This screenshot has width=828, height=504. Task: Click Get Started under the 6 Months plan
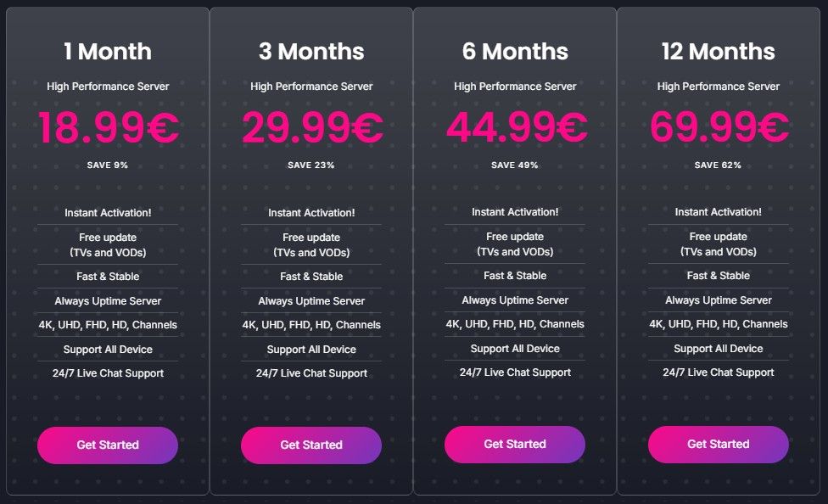coord(514,444)
